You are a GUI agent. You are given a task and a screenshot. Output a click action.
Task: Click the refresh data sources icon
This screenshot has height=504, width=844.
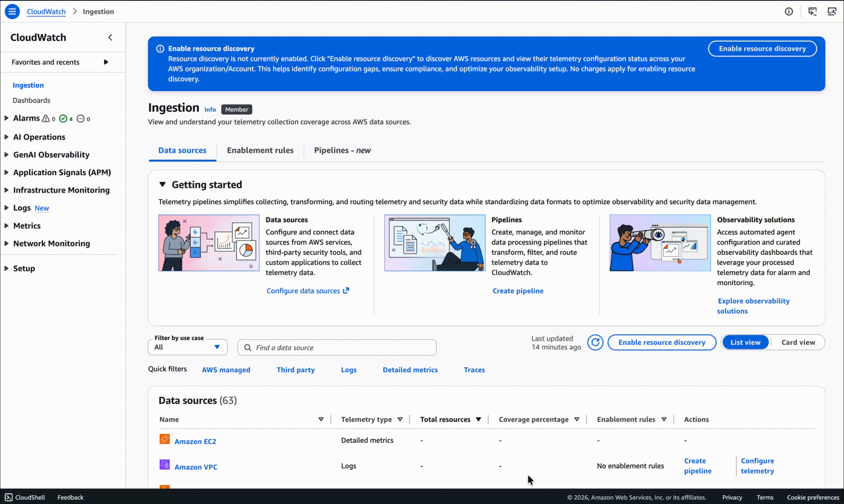(x=595, y=342)
